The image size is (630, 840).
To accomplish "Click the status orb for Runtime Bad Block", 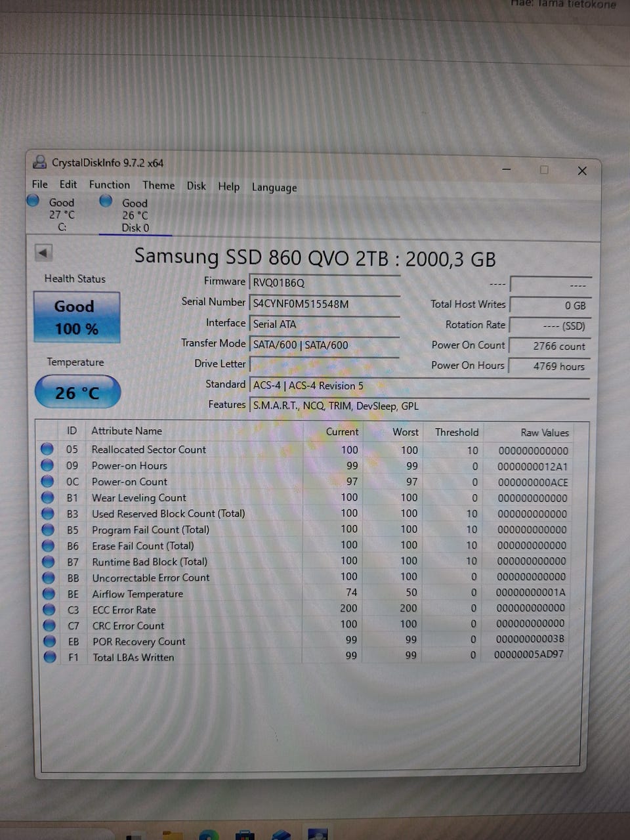I will click(49, 562).
